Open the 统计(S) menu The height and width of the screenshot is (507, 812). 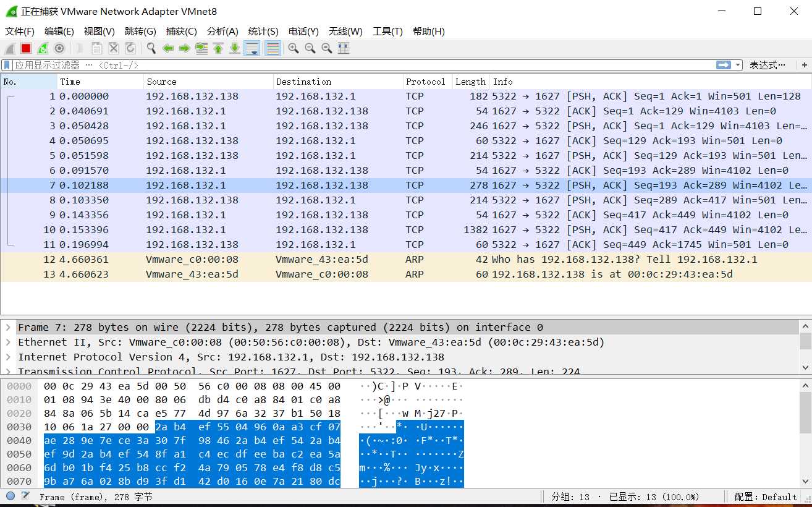coord(263,32)
